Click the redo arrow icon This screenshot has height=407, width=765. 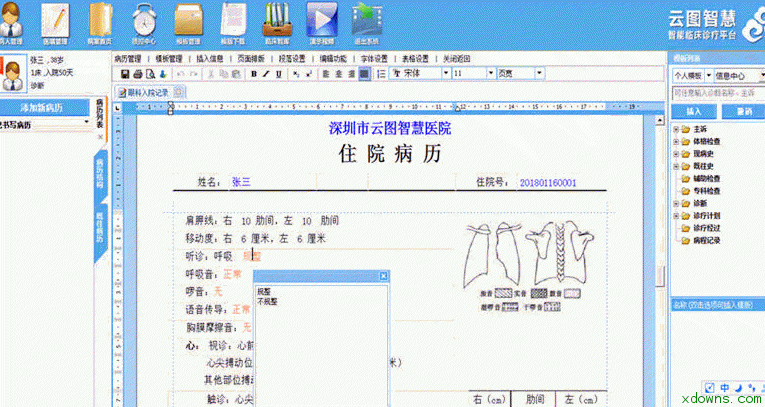[193, 74]
